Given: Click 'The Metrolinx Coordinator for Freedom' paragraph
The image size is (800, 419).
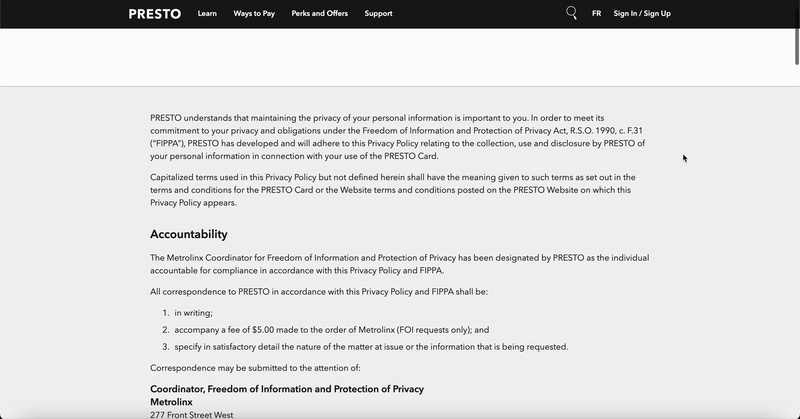Looking at the screenshot, I should [x=399, y=264].
